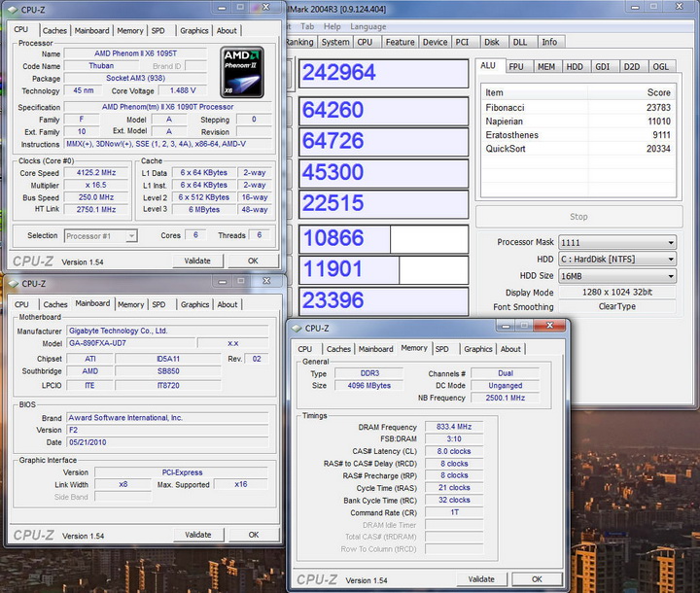Click CPU-Z title icon in the top CPU window
The image size is (700, 593).
[14, 9]
